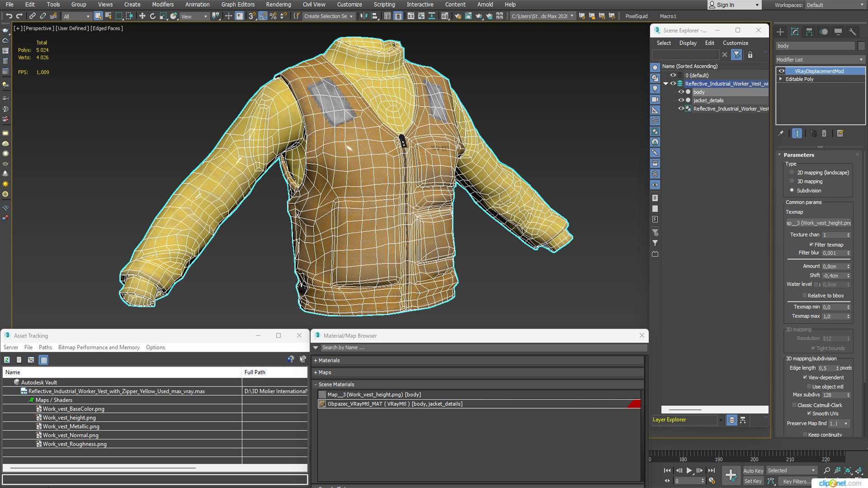Switch to the Create command panel tab
Image resolution: width=868 pixels, height=488 pixels.
(780, 32)
